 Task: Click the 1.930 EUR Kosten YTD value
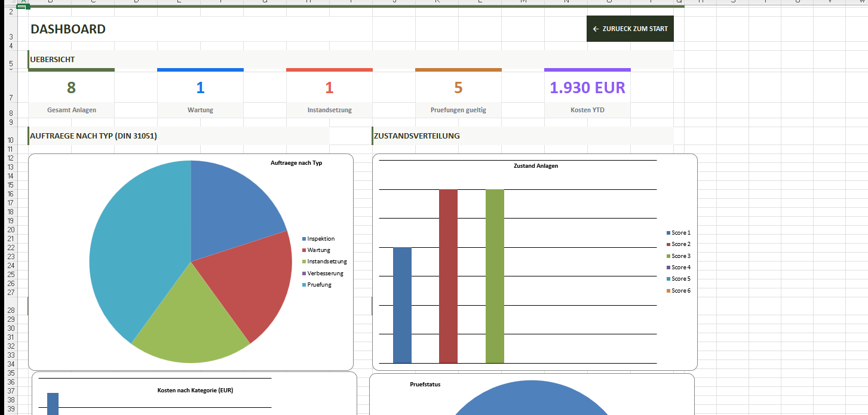click(x=587, y=88)
